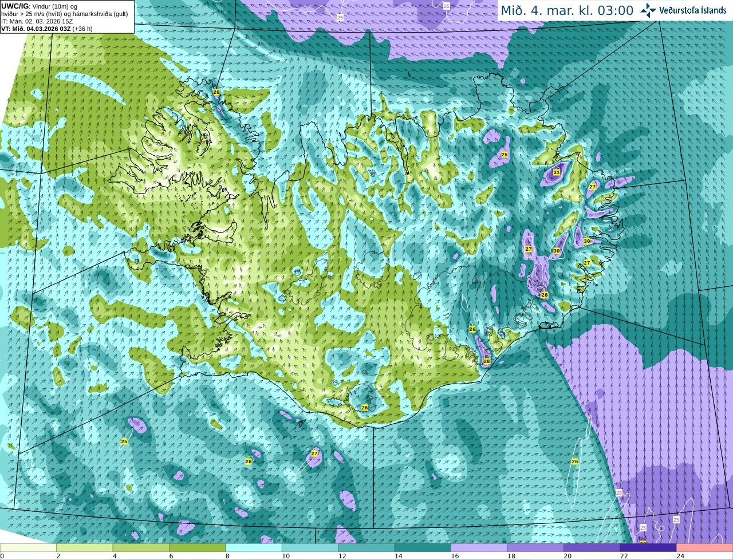This screenshot has width=733, height=560.
Task: Click the legend tick label 24
Action: click(680, 556)
